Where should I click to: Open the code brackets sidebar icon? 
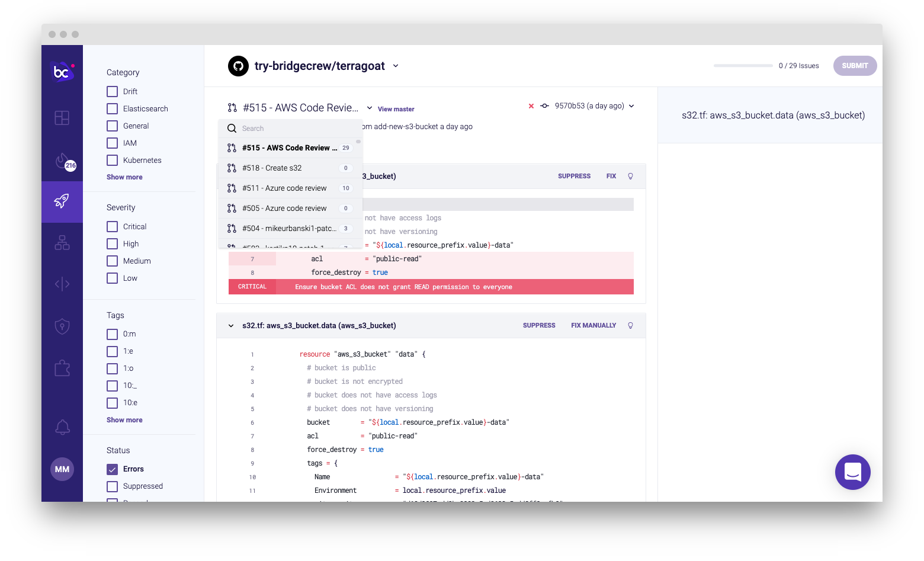click(x=62, y=284)
